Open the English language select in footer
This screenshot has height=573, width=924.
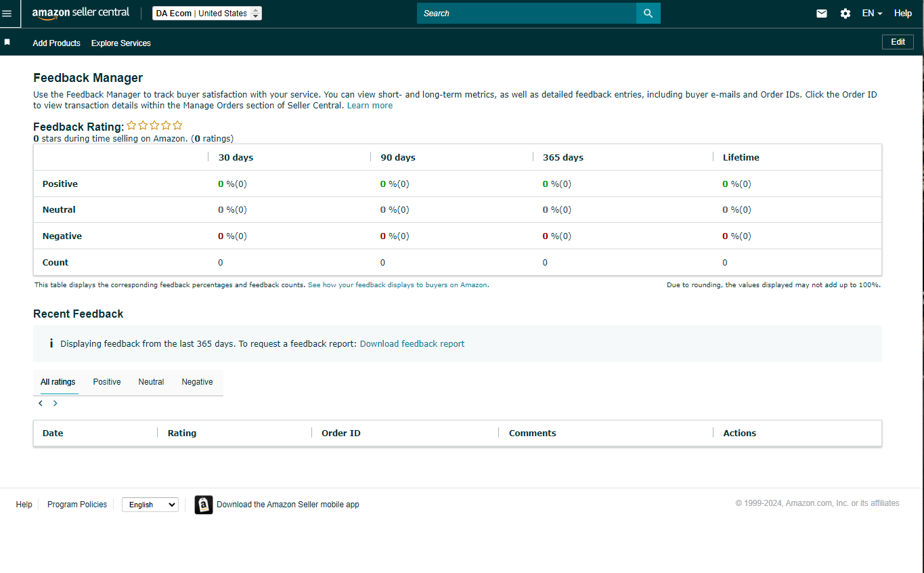[x=150, y=505]
